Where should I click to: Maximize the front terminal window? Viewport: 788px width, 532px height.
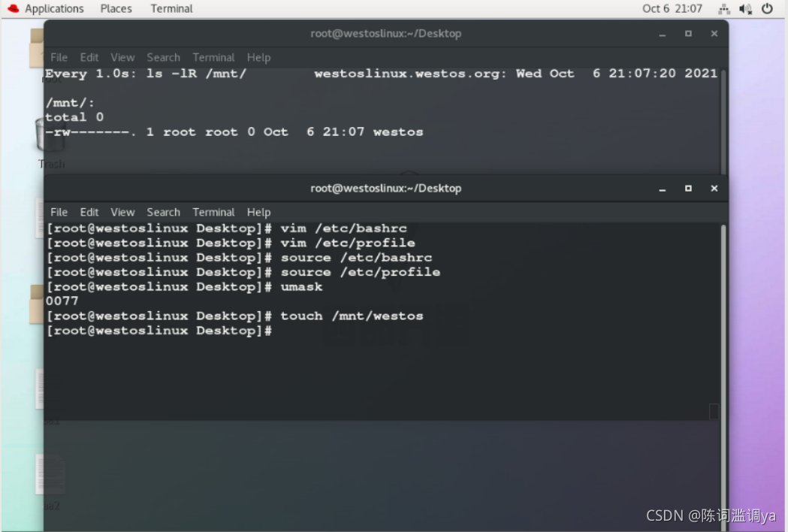coord(688,189)
